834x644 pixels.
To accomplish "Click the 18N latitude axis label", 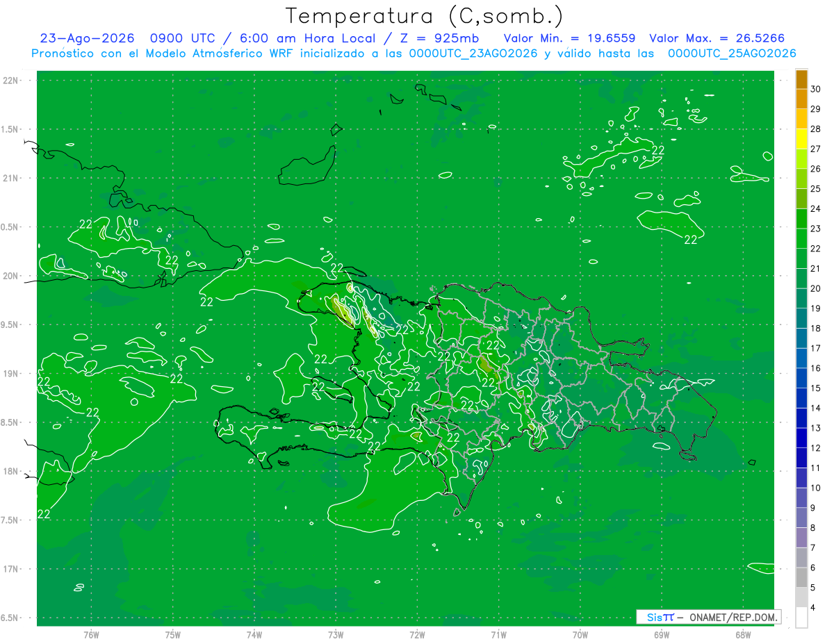I will [11, 472].
